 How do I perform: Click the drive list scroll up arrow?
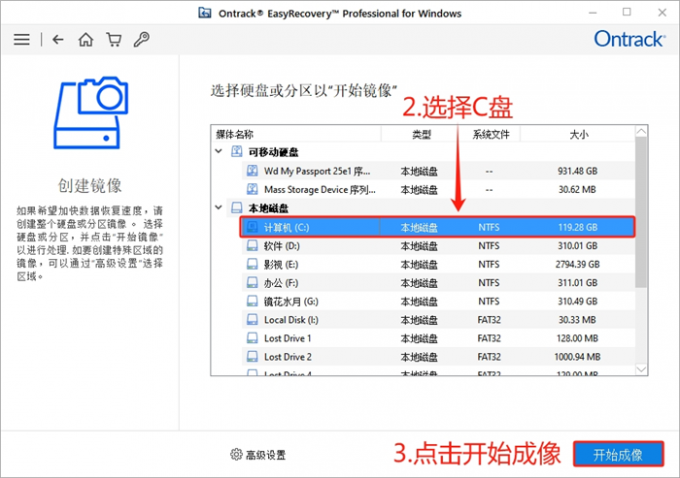pos(641,131)
